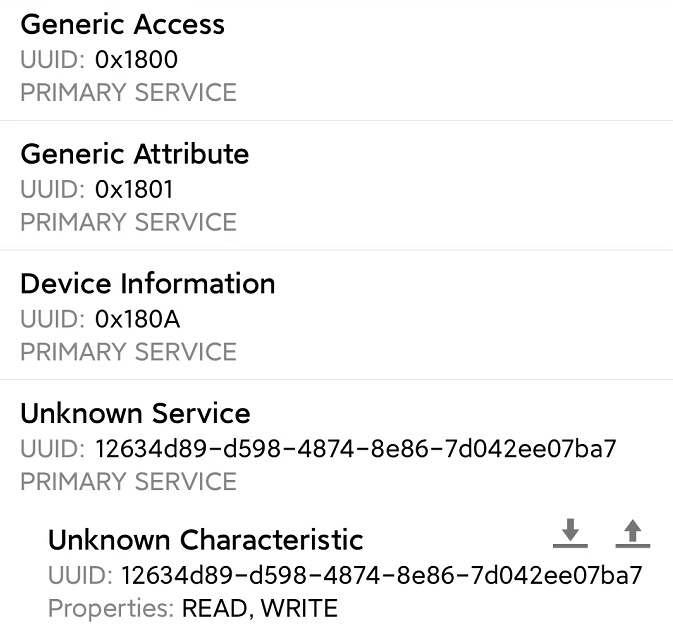This screenshot has width=673, height=635.
Task: Click PRIMARY SERVICE label under Device Information
Action: tap(128, 352)
